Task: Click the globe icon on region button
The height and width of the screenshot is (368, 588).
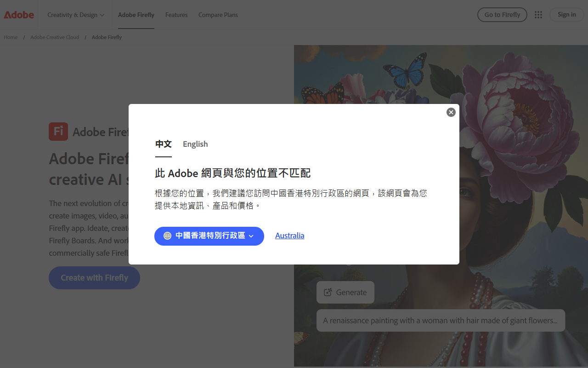Action: (167, 236)
